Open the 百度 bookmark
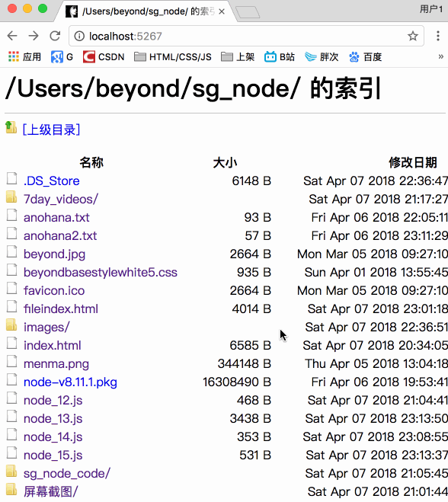The height and width of the screenshot is (502, 448). click(x=366, y=57)
